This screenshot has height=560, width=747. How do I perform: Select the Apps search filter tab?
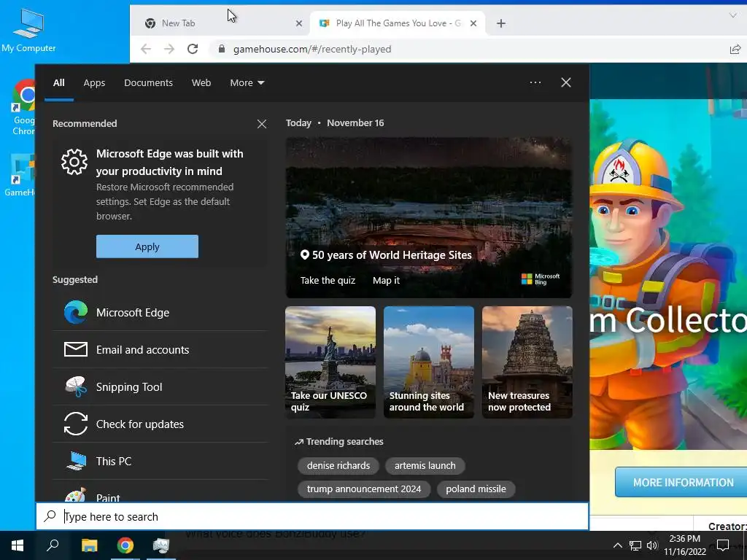pyautogui.click(x=94, y=83)
